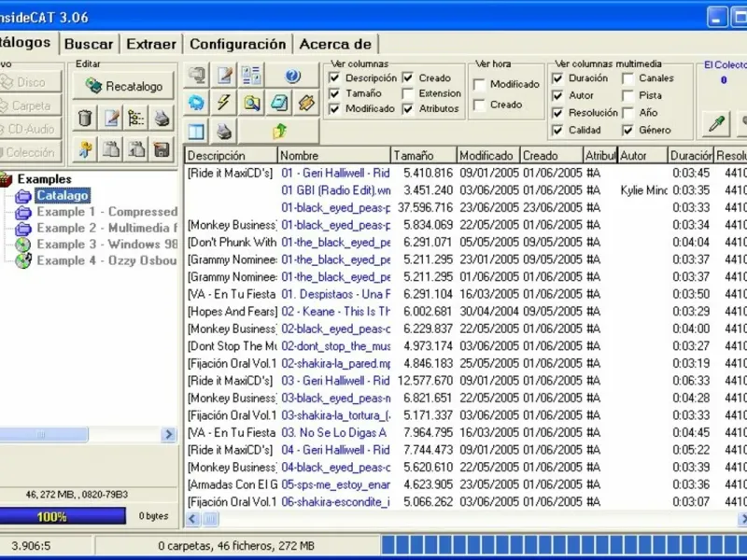This screenshot has height=560, width=747.
Task: Enable the Extension column checkbox
Action: (x=409, y=93)
